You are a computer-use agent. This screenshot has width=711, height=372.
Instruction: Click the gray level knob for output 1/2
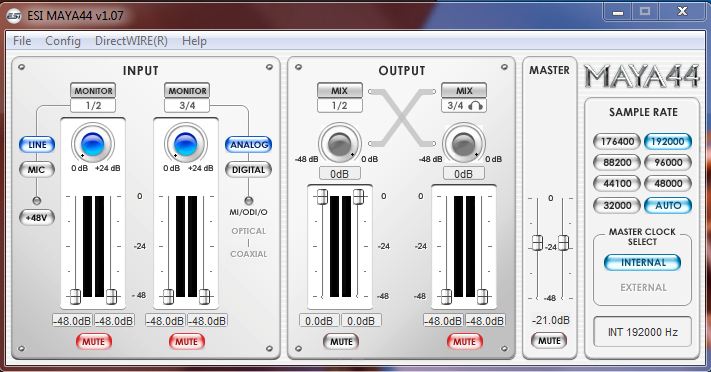point(340,144)
